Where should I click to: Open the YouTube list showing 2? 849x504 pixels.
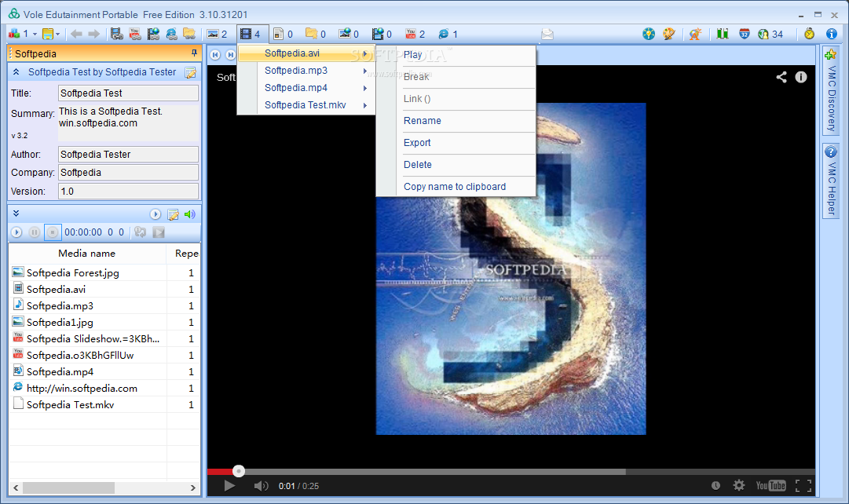pos(415,34)
